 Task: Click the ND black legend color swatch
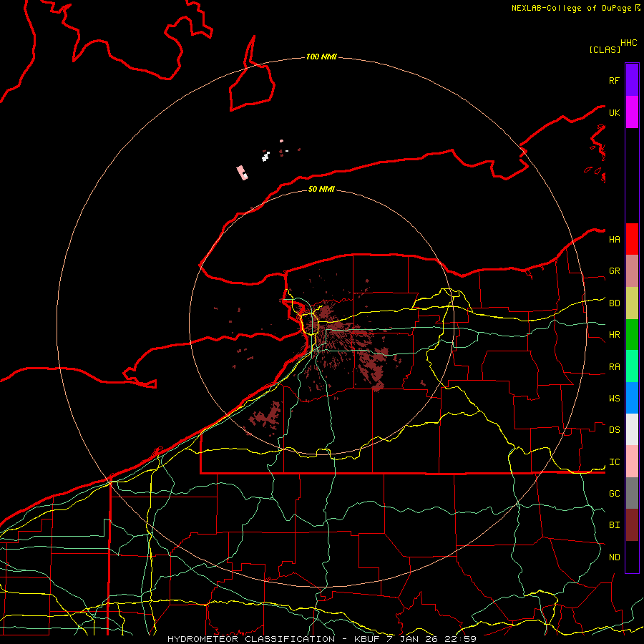(x=632, y=557)
